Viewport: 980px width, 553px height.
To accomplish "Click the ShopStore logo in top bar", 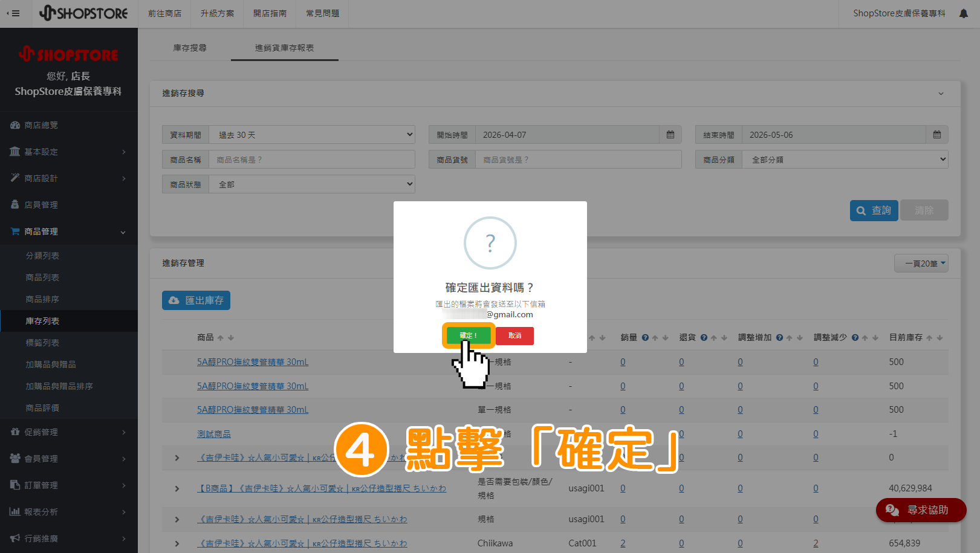I will click(83, 13).
